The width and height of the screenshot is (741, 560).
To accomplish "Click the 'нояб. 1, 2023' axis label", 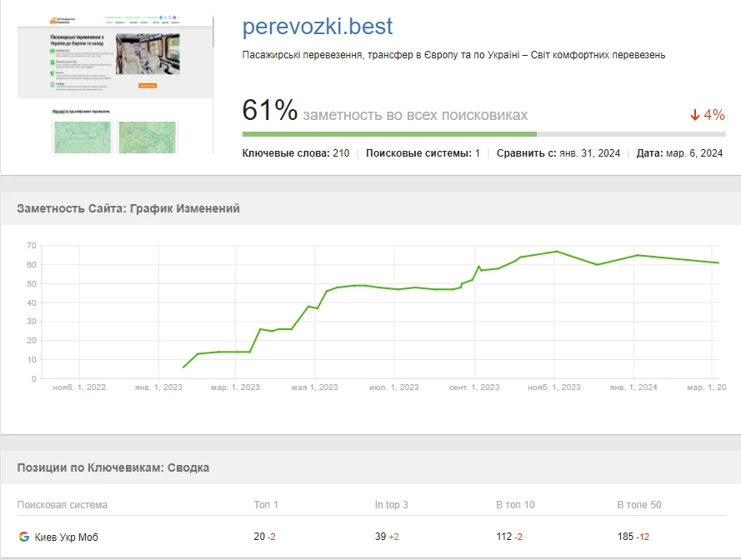I will coord(553,387).
